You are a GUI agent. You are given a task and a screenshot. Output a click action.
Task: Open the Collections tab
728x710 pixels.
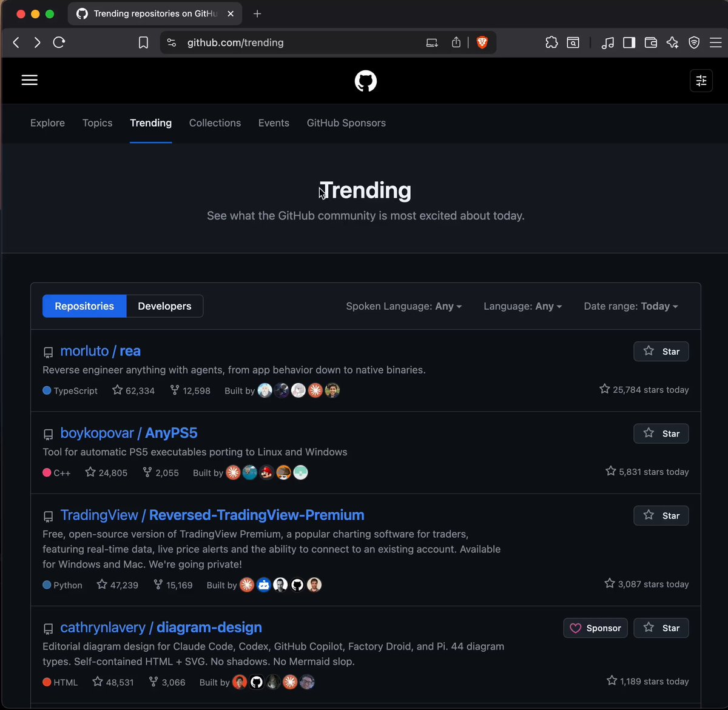click(x=215, y=122)
